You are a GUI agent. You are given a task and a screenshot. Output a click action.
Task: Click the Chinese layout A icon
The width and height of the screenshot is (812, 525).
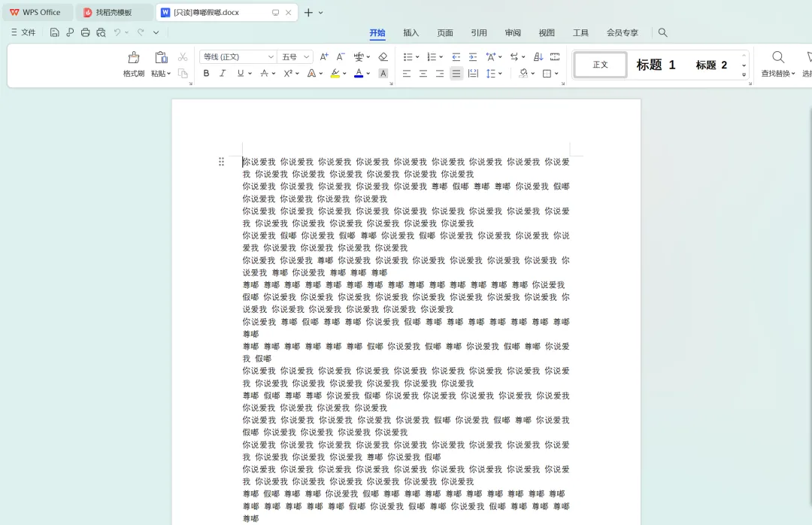[490, 57]
